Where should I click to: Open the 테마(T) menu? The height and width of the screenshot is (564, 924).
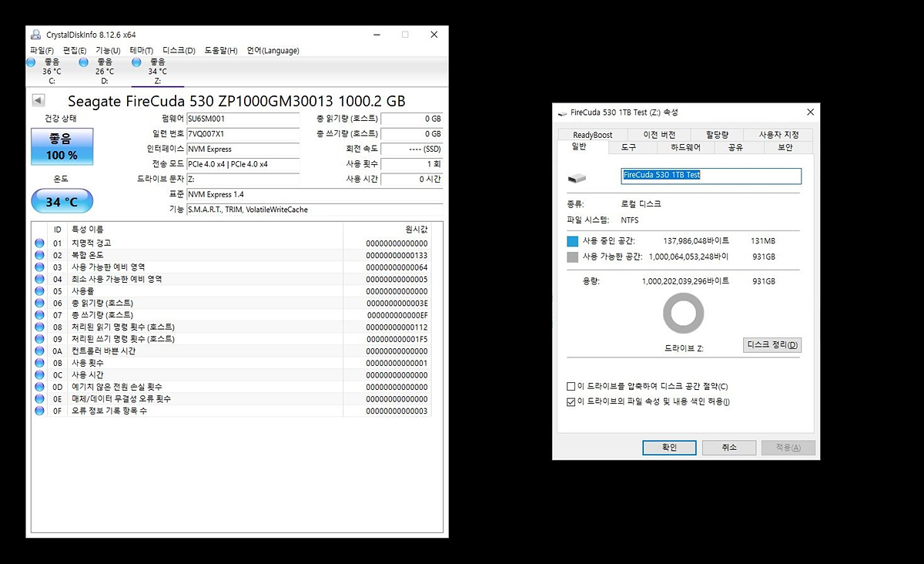pyautogui.click(x=141, y=51)
